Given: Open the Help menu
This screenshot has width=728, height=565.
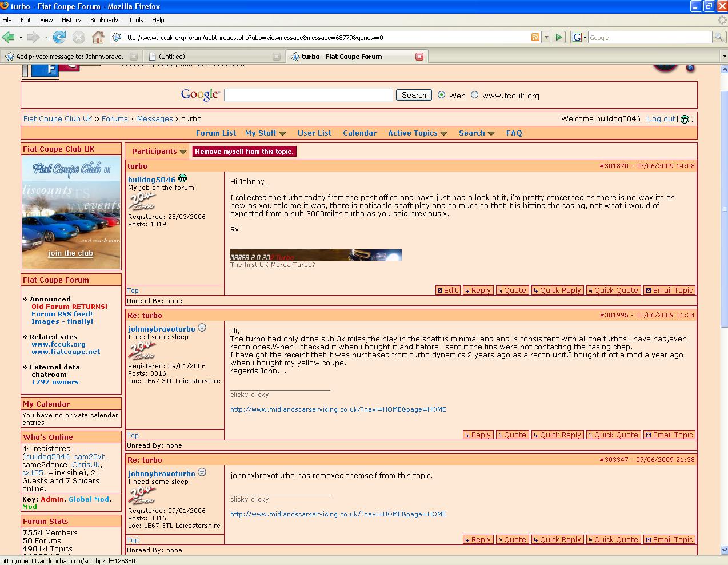Looking at the screenshot, I should 158,20.
